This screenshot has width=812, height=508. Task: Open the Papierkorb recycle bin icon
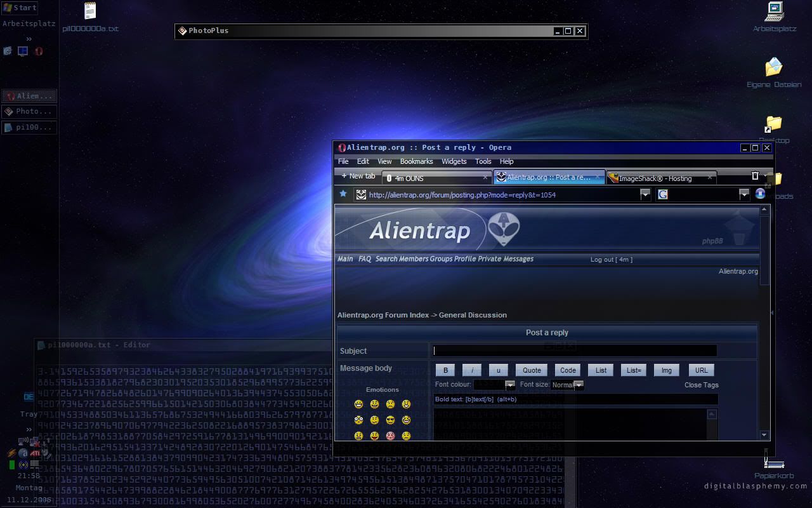click(774, 462)
